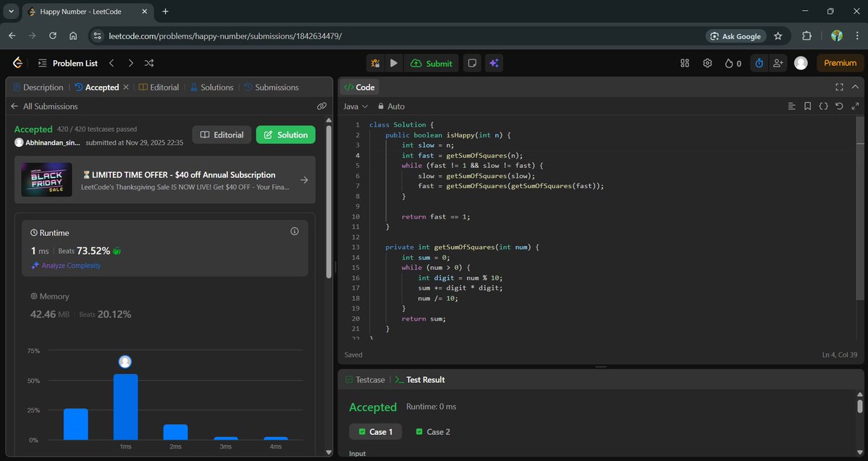Select Case 2 result
The height and width of the screenshot is (461, 868).
pos(433,431)
